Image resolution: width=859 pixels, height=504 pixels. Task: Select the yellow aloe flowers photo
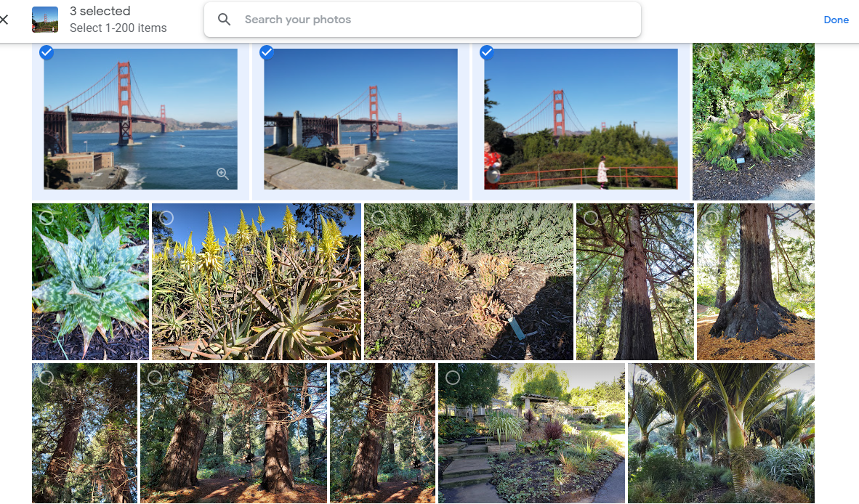pyautogui.click(x=166, y=216)
